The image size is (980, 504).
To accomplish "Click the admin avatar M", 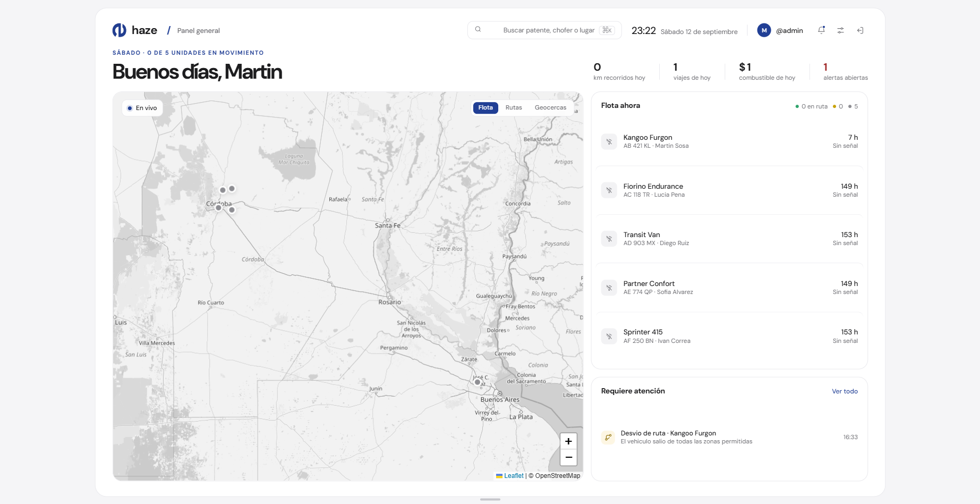I will 764,30.
